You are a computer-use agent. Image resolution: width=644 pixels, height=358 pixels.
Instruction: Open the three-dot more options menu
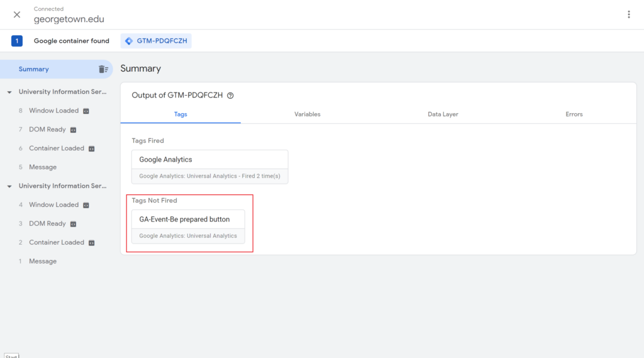pos(629,15)
